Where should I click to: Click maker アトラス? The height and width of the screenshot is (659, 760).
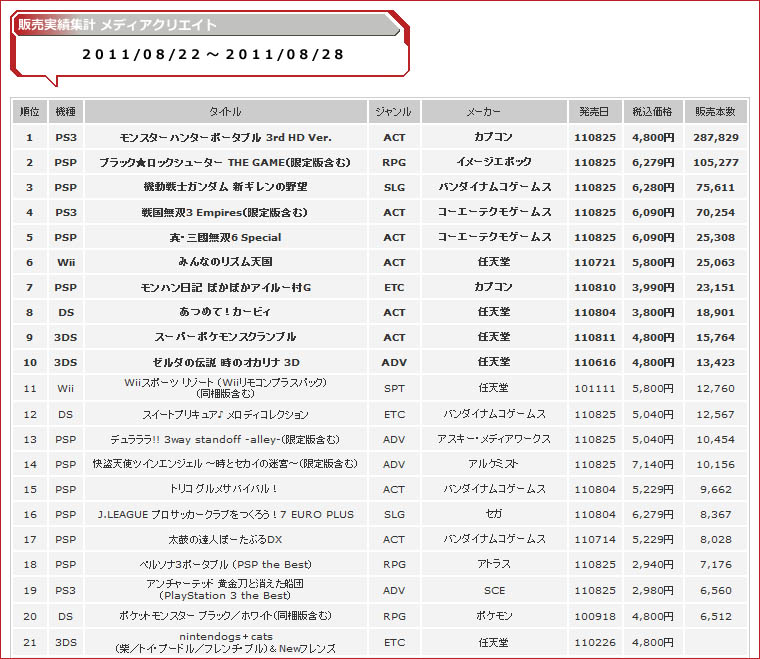494,564
